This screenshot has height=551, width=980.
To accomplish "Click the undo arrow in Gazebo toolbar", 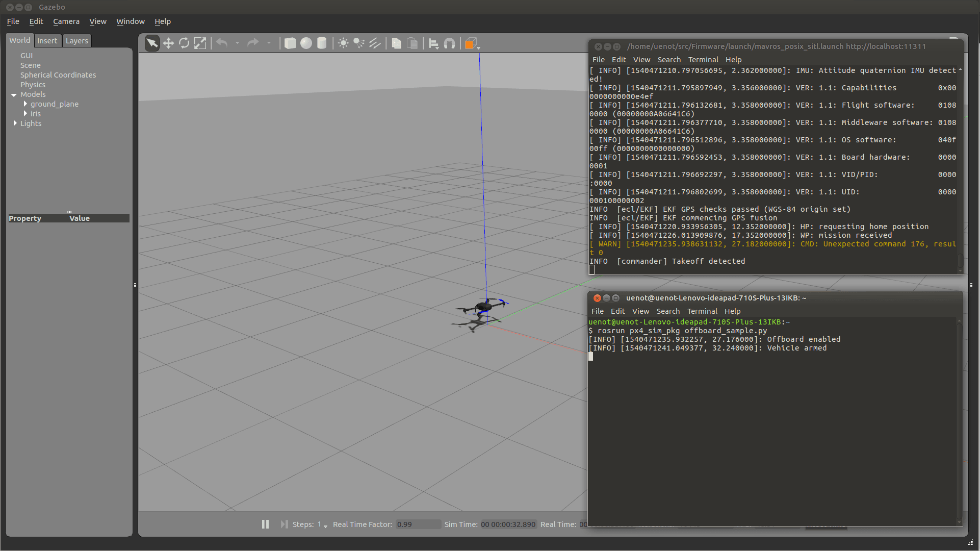I will [x=222, y=43].
